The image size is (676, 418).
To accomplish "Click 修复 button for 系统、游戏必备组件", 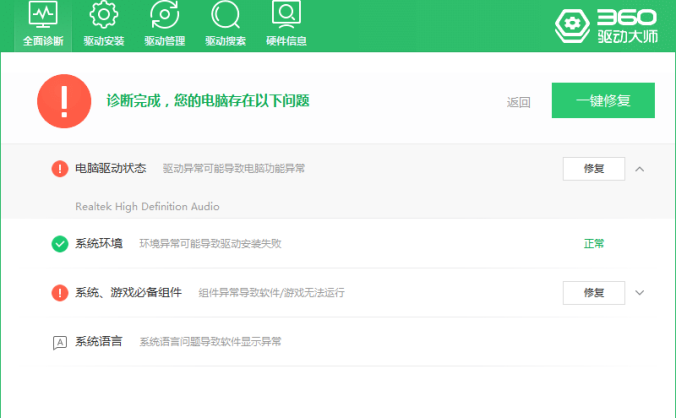I will (x=594, y=293).
